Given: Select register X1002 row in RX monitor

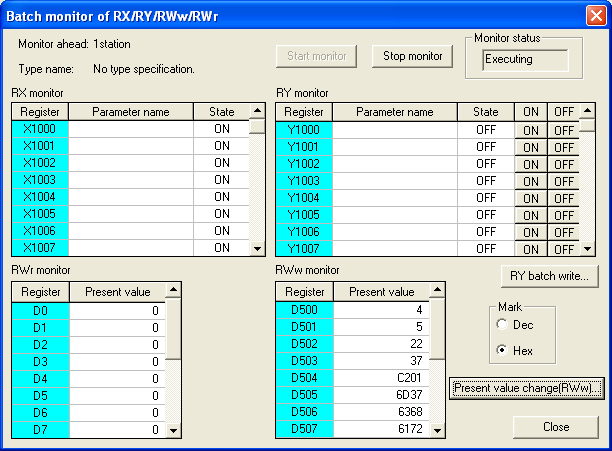Looking at the screenshot, I should (40, 163).
